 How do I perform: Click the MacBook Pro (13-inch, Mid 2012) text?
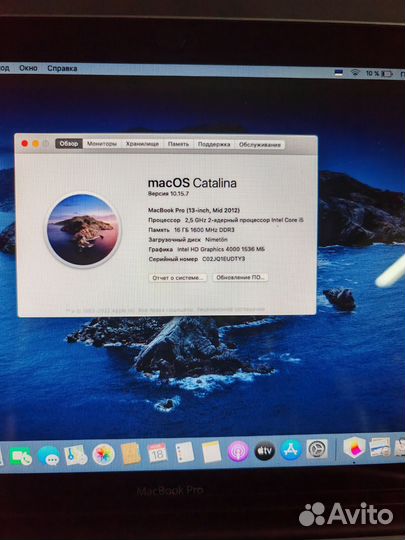tap(194, 210)
